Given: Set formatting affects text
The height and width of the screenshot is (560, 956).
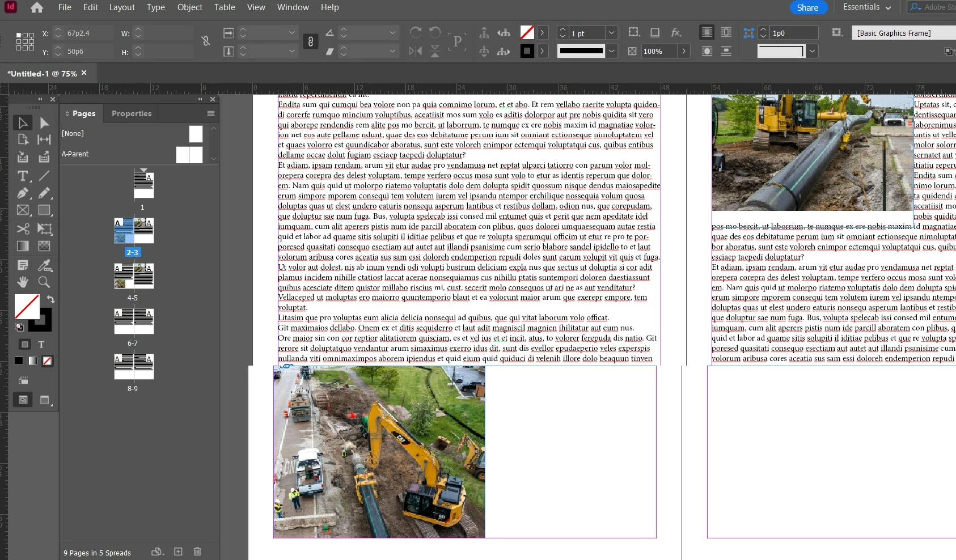Looking at the screenshot, I should pyautogui.click(x=41, y=344).
